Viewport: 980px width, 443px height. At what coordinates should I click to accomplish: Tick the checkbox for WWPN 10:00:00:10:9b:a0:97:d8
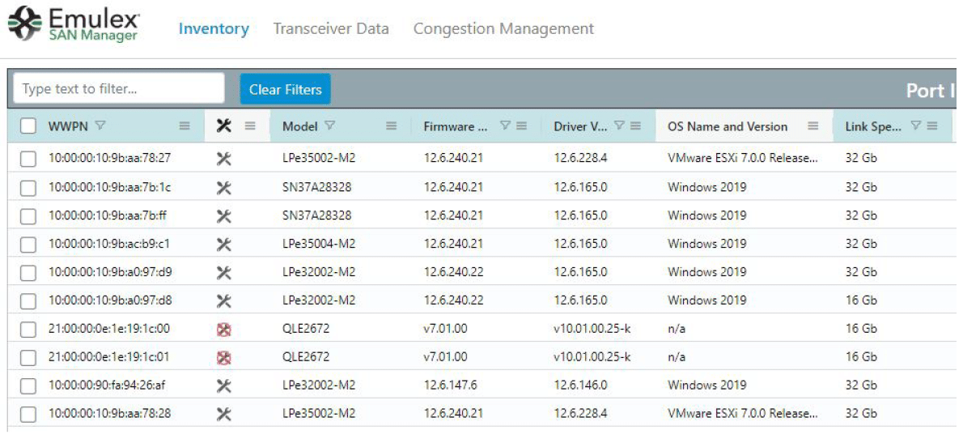[28, 301]
